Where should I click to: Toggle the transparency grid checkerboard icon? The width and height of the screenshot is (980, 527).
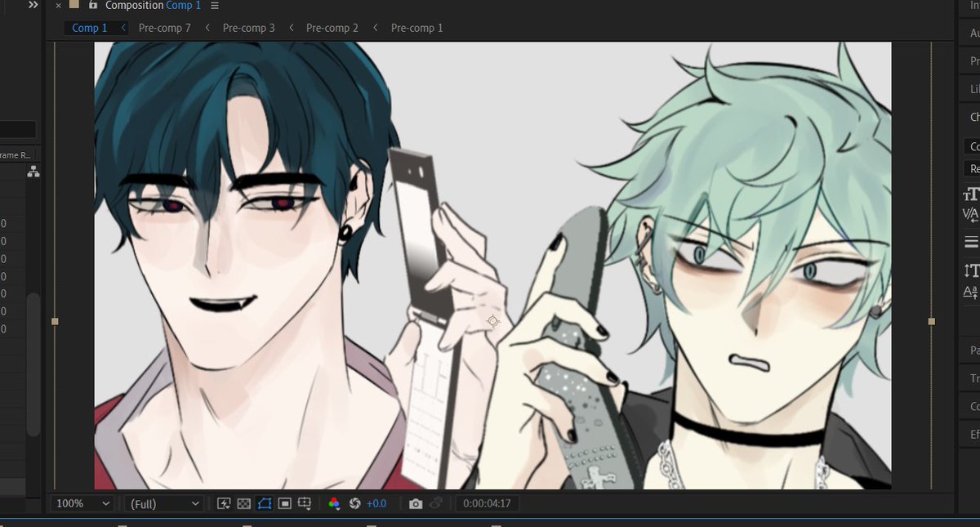(243, 504)
